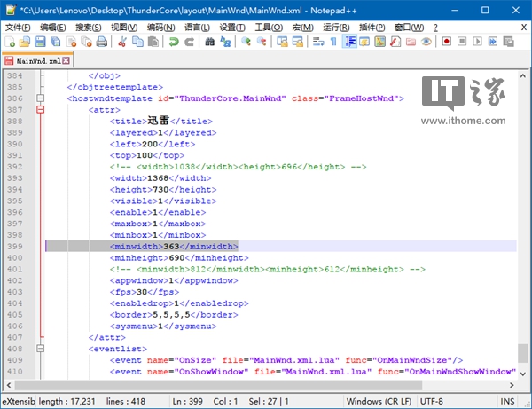Create a new file with New icon

(x=10, y=42)
